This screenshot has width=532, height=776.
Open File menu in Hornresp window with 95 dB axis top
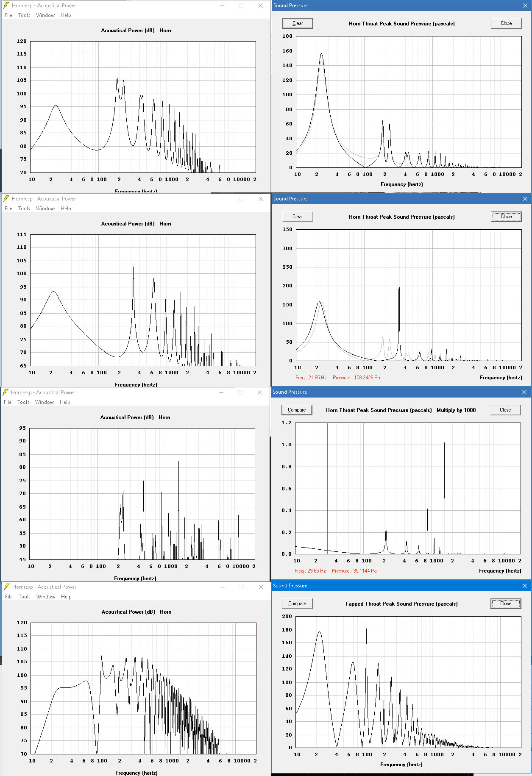[x=8, y=402]
